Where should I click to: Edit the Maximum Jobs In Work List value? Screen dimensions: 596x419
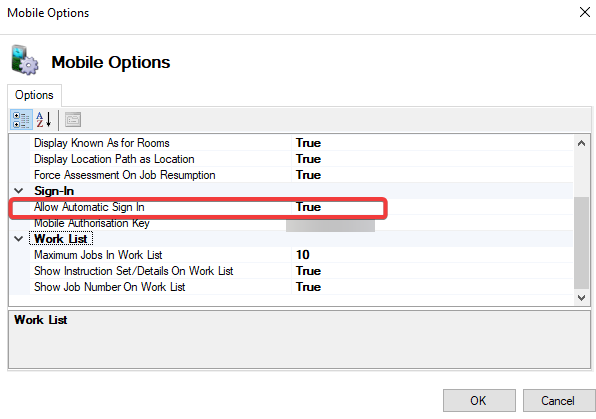[432, 255]
